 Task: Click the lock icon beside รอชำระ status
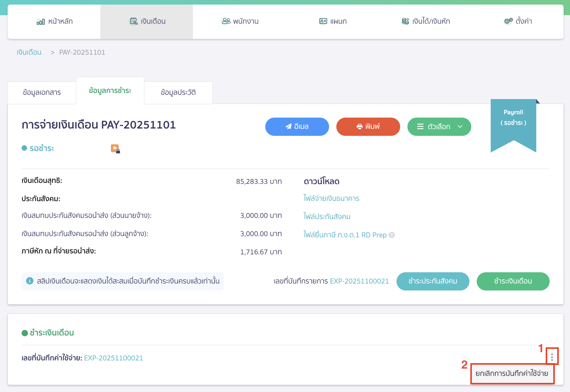tap(115, 149)
